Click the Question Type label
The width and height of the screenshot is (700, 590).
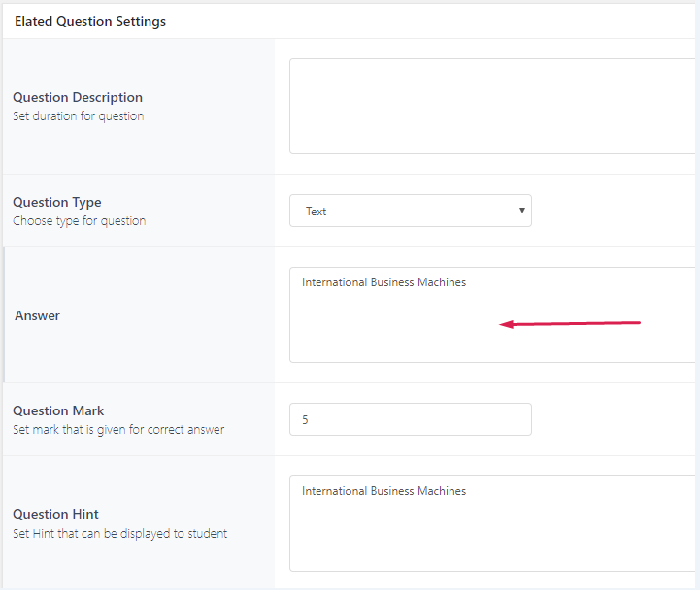tap(57, 202)
